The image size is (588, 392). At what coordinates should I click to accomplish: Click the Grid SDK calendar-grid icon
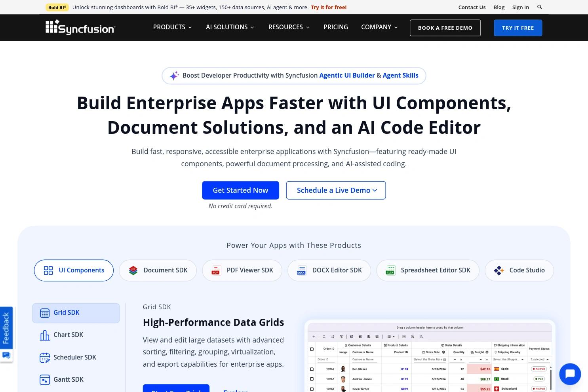coord(45,313)
